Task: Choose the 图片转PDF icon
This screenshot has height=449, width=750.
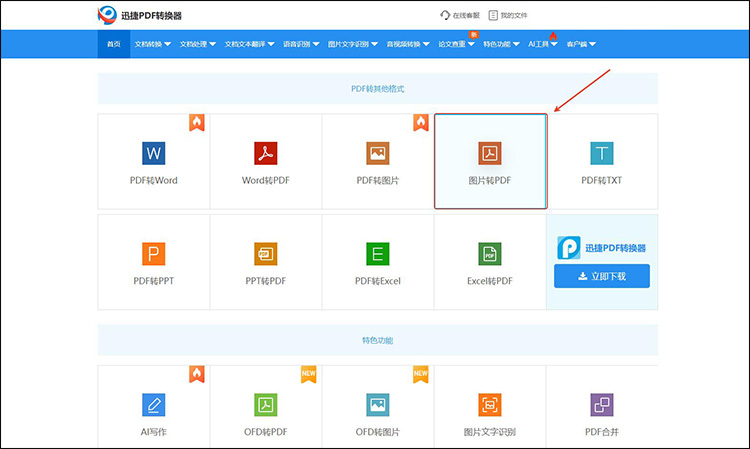Action: [x=490, y=154]
